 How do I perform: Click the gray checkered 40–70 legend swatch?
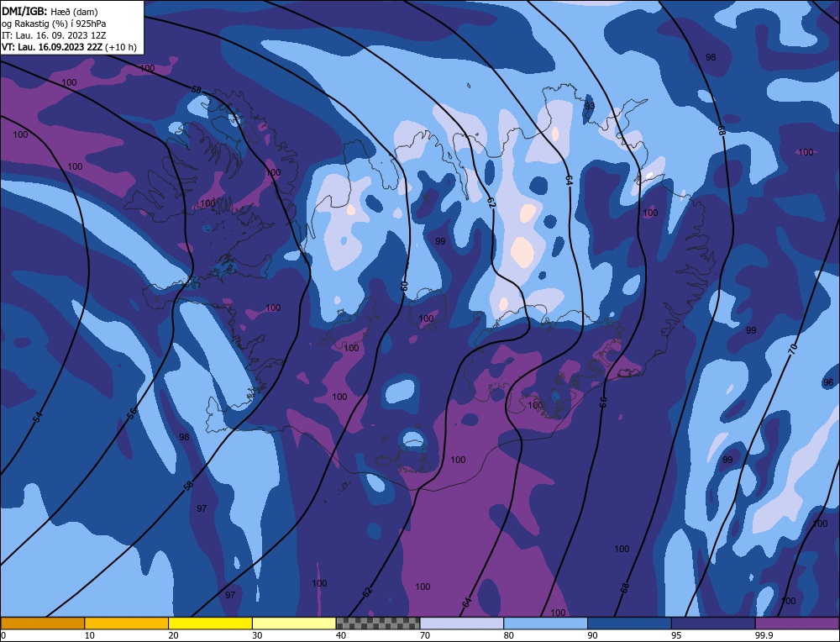click(x=378, y=623)
